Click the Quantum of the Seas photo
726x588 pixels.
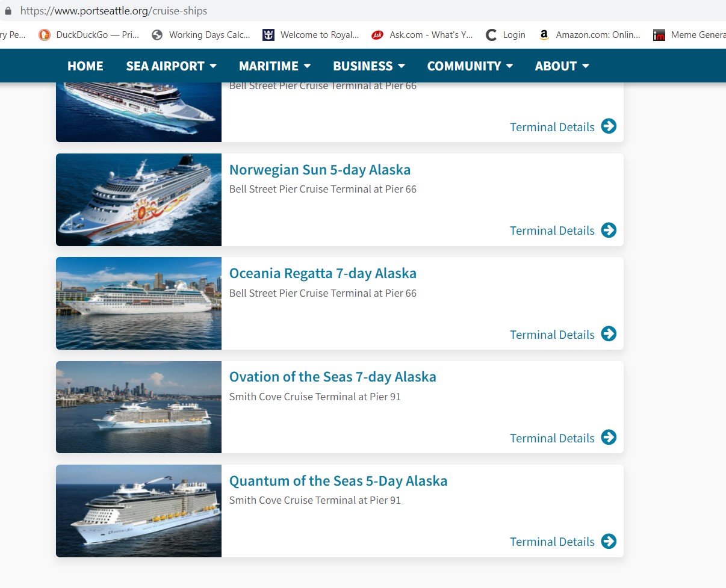coord(138,511)
